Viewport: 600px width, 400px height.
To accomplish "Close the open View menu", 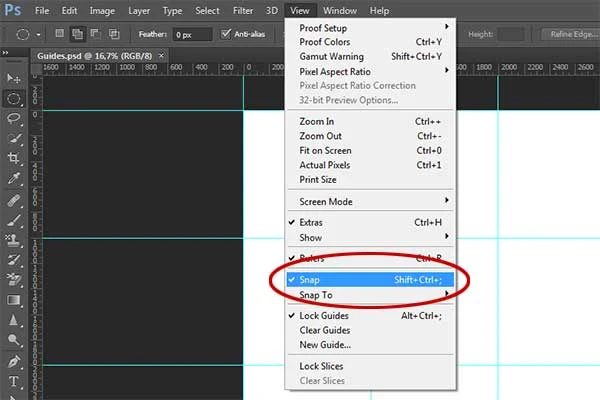I will 300,11.
